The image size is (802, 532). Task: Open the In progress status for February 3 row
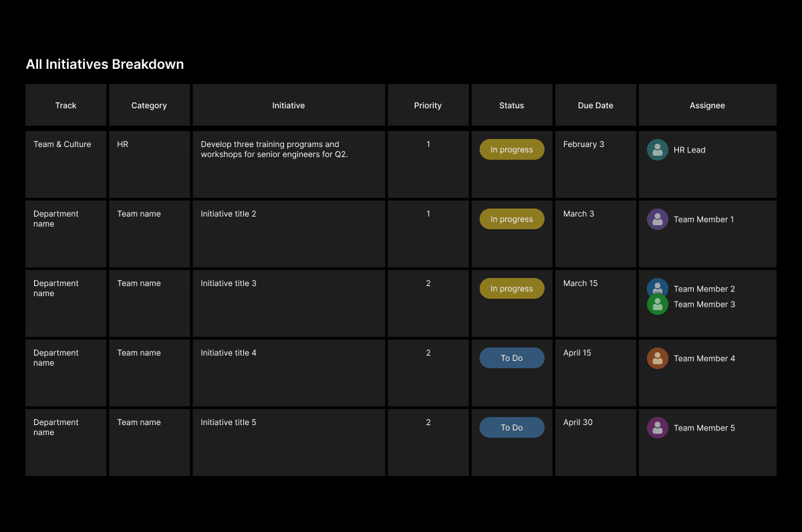[x=512, y=150]
